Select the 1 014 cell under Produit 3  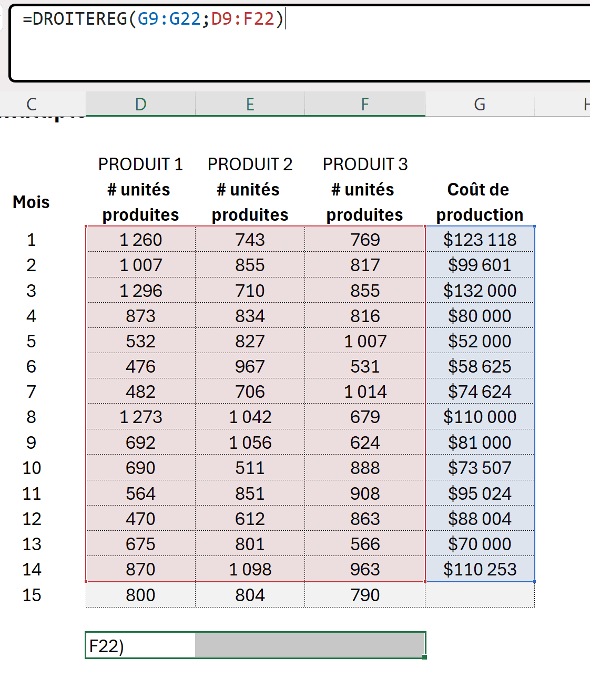click(365, 392)
